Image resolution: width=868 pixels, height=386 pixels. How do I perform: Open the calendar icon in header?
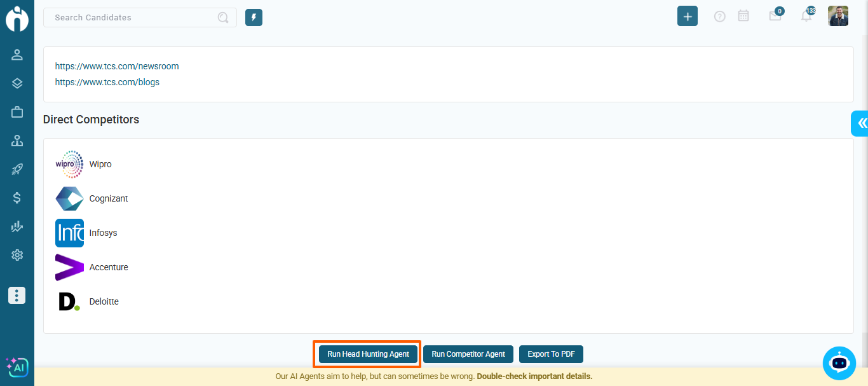coord(743,17)
